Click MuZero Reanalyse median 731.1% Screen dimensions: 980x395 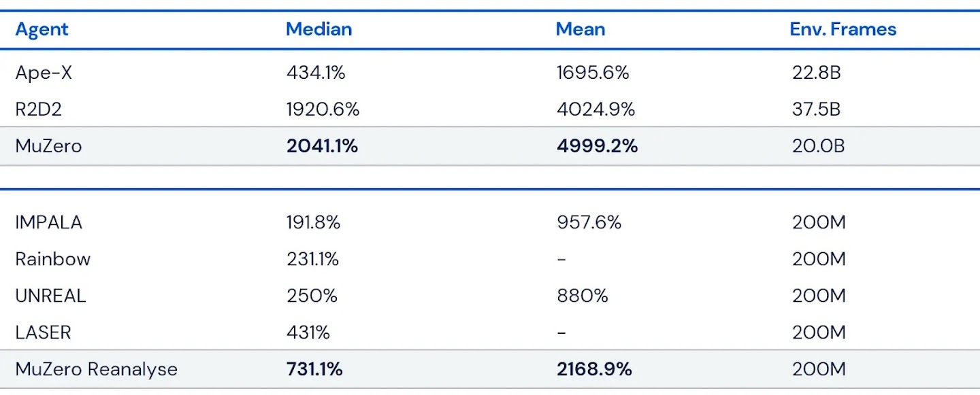[314, 369]
